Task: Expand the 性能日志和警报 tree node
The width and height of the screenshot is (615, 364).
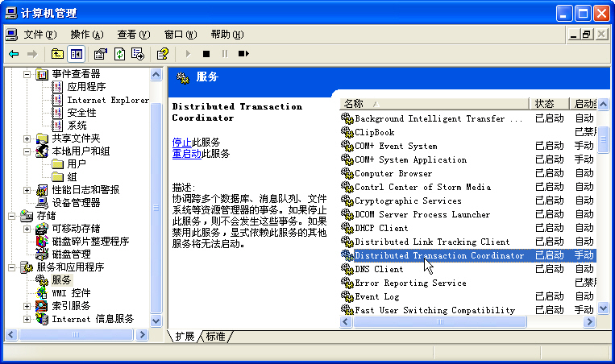Action: [27, 190]
